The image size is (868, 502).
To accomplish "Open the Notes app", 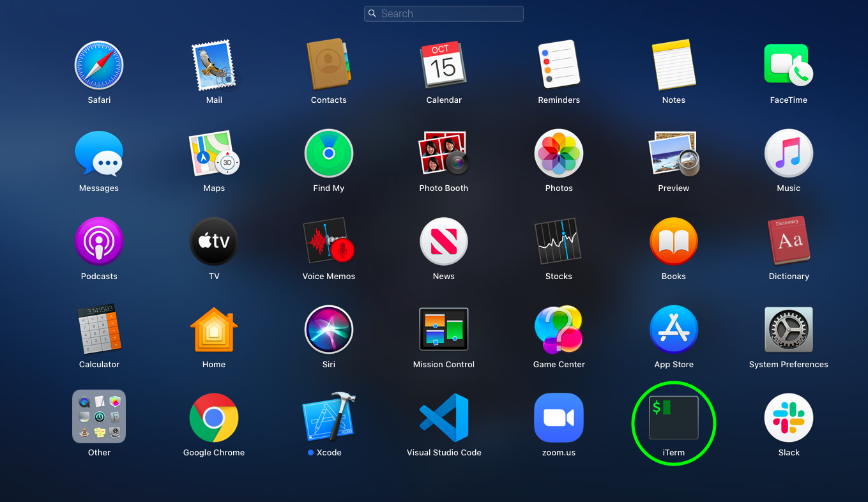I will tap(674, 65).
